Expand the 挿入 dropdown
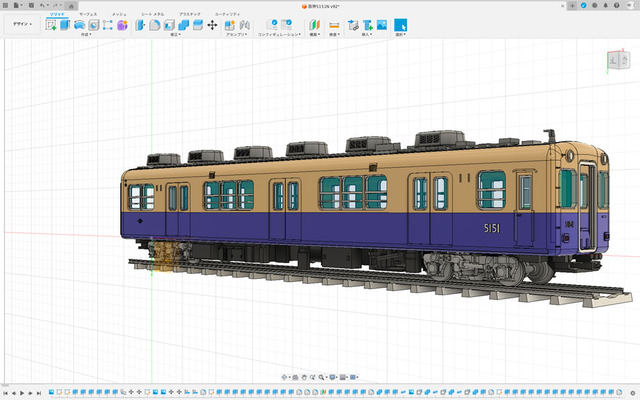Screen dimensions: 640x400 tap(367, 35)
